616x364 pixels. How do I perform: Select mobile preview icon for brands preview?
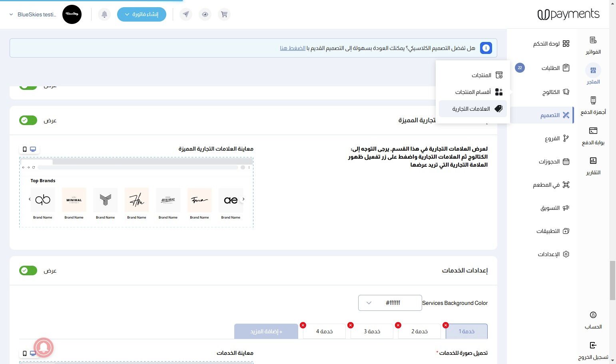(25, 149)
